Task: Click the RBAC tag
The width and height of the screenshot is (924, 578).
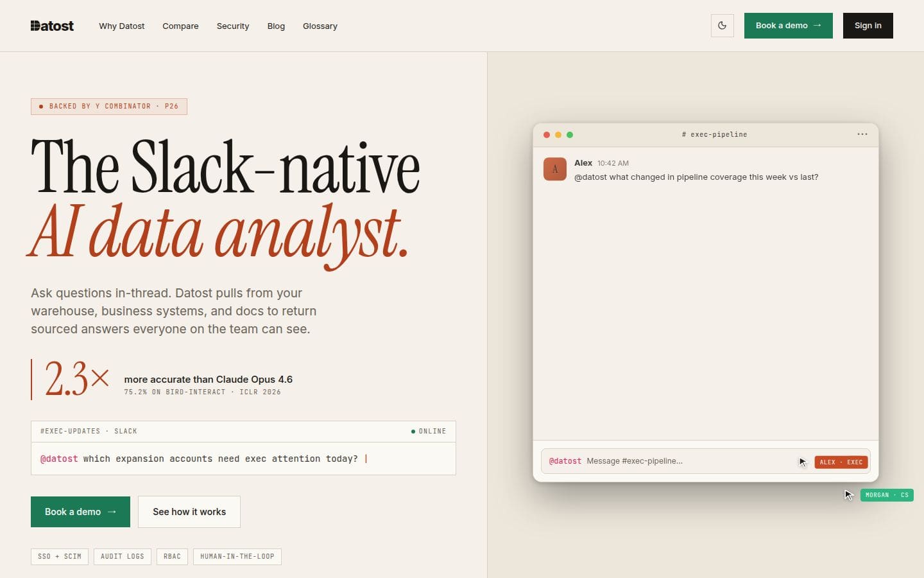Action: 172,557
